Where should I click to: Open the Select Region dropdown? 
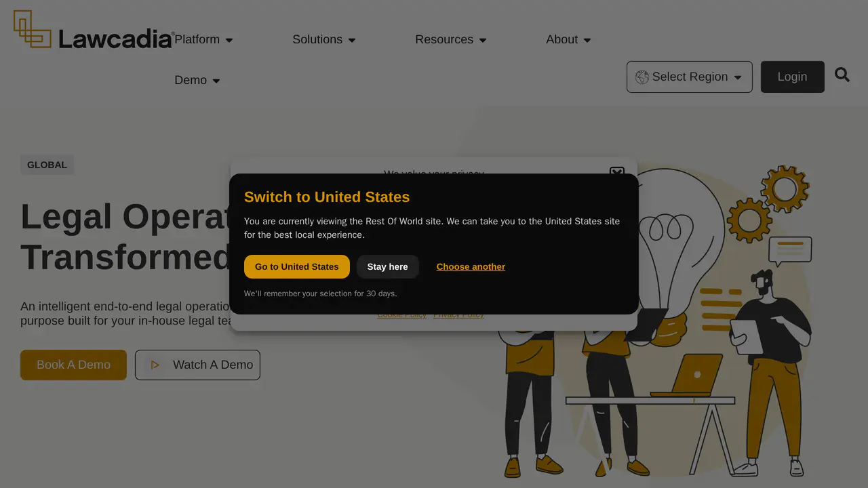click(690, 77)
